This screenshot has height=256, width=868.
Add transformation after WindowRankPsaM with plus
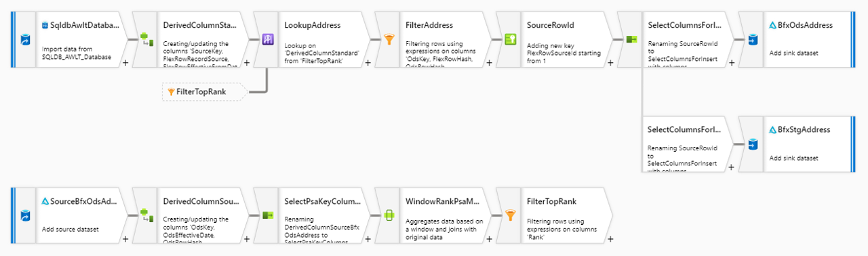[489, 238]
